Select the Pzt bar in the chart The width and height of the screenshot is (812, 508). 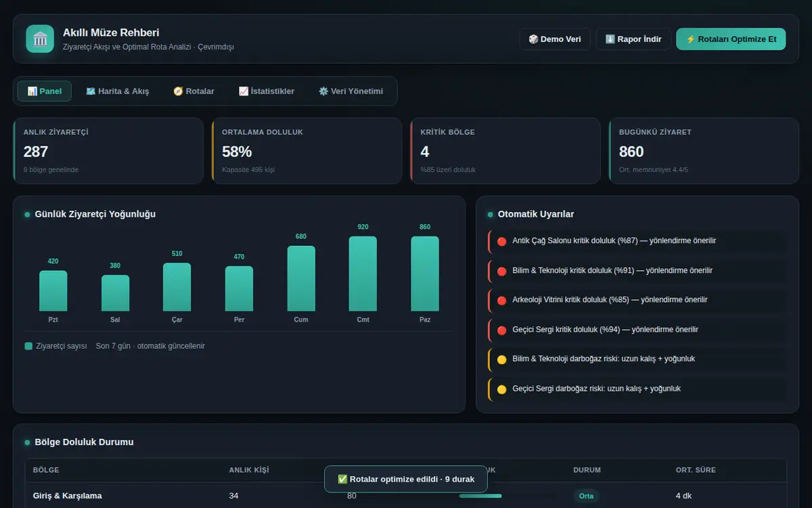(x=53, y=291)
